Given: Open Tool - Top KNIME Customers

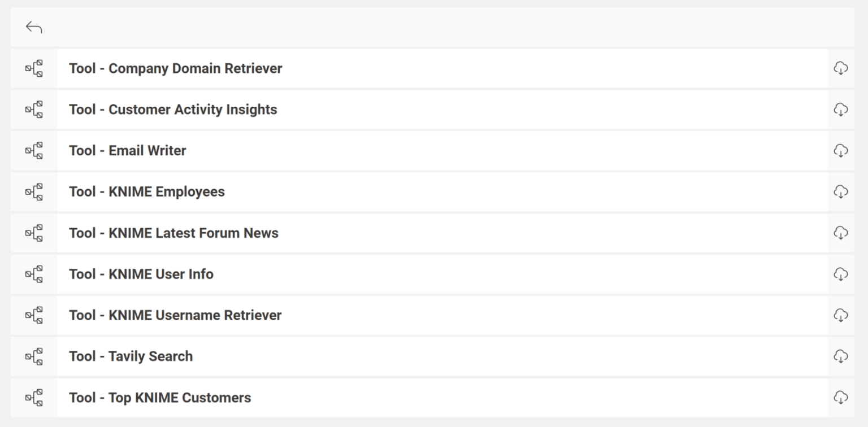Looking at the screenshot, I should (160, 398).
